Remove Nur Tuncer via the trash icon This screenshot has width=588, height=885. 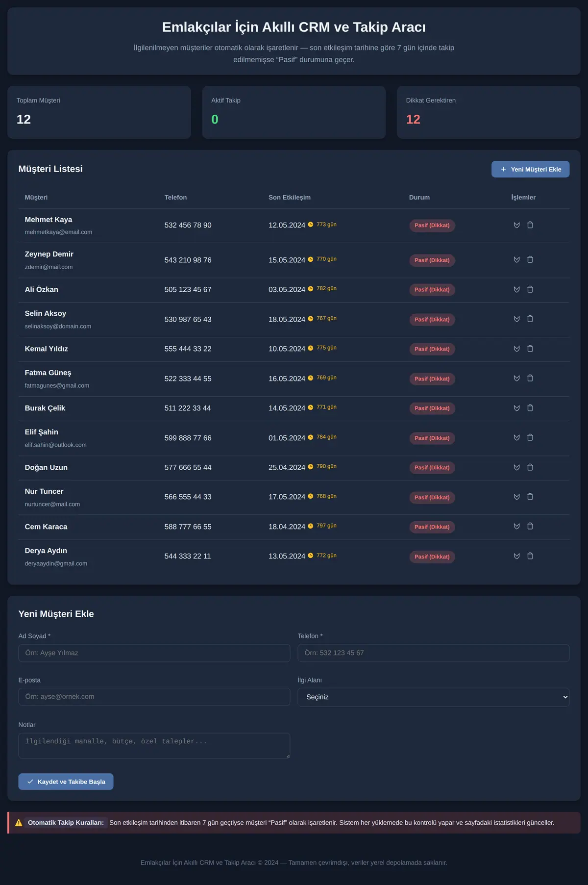point(530,497)
